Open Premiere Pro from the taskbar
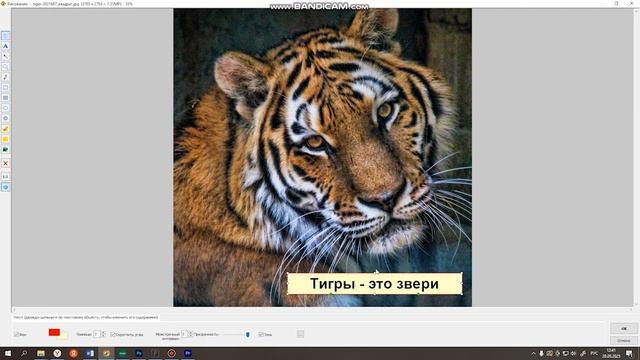Viewport: 640px width, 360px height. coord(188,353)
